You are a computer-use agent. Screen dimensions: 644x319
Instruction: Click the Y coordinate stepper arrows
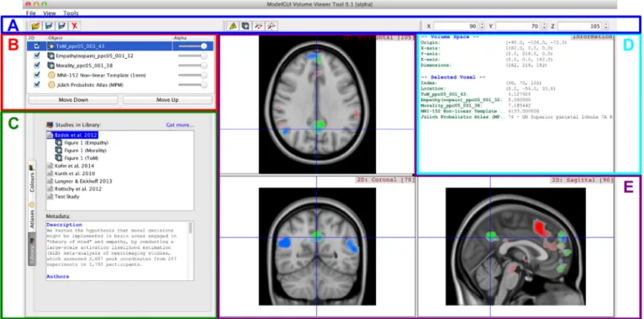pyautogui.click(x=544, y=26)
